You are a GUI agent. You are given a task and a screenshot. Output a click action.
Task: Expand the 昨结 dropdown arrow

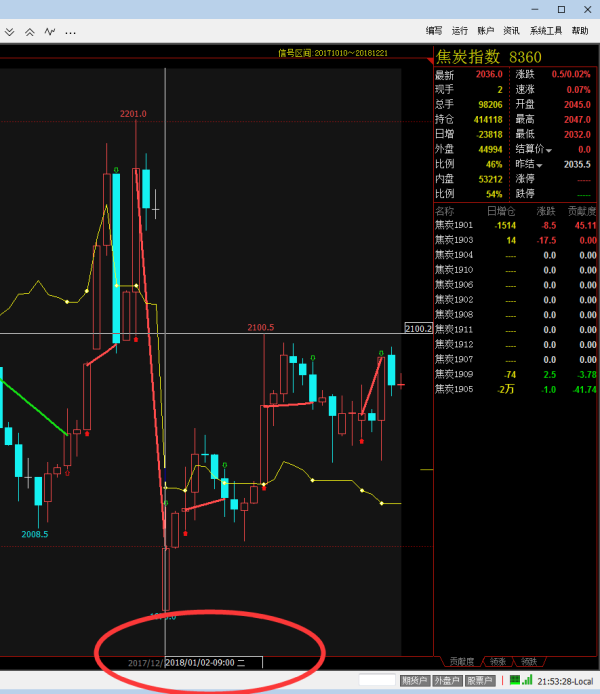pos(540,165)
